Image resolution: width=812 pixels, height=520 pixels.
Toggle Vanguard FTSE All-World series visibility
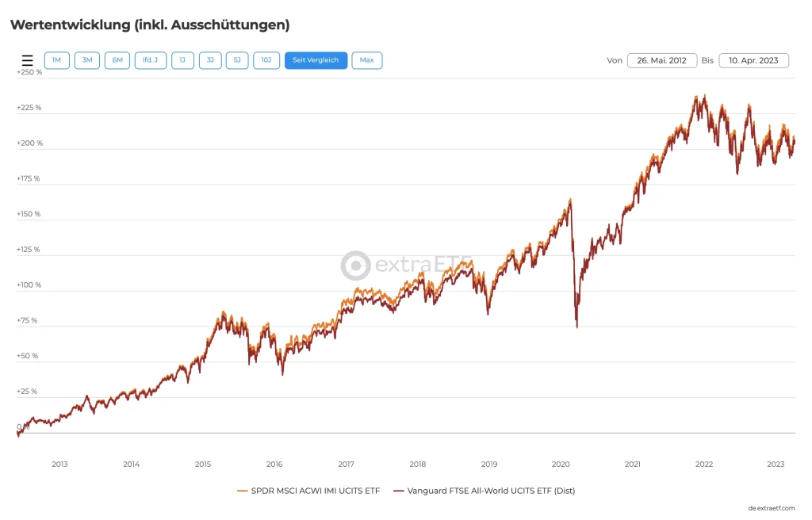pos(491,491)
